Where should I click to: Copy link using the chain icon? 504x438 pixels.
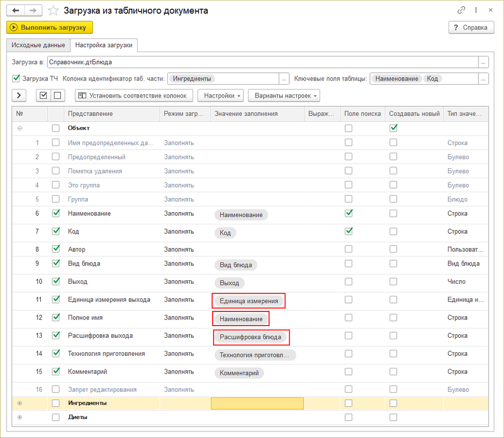[x=461, y=10]
